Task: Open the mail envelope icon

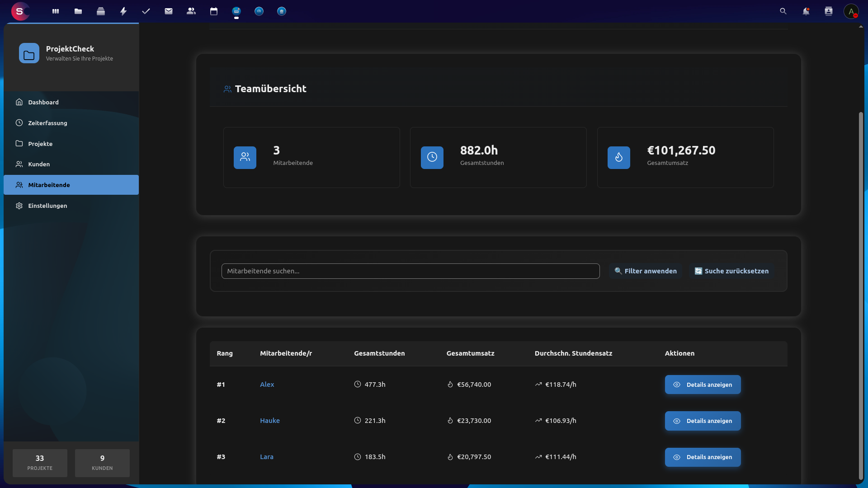Action: 169,11
